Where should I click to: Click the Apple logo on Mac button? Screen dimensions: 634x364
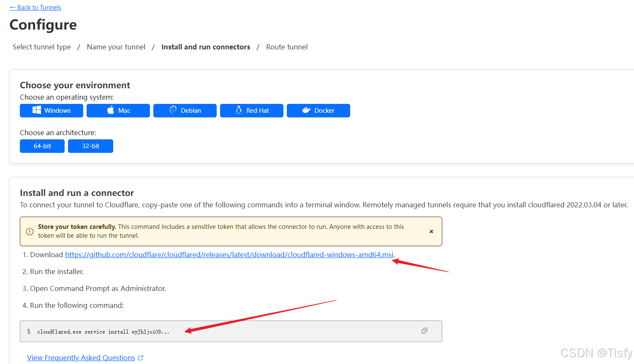[x=111, y=110]
